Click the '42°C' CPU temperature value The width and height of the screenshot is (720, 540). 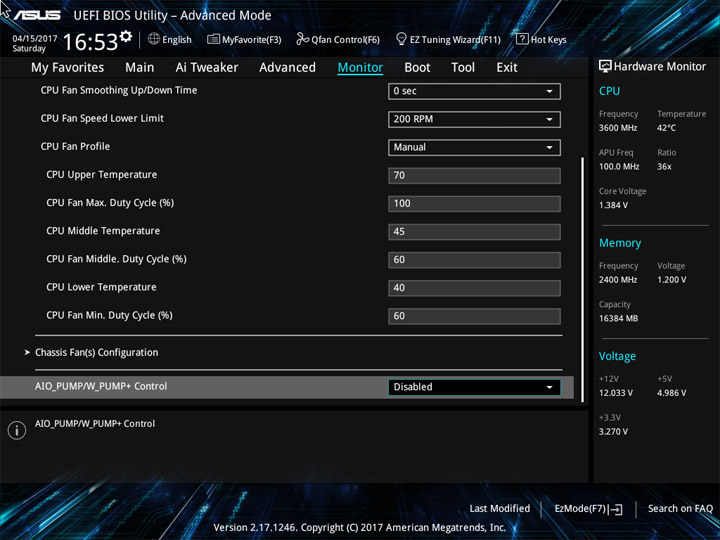tap(666, 128)
